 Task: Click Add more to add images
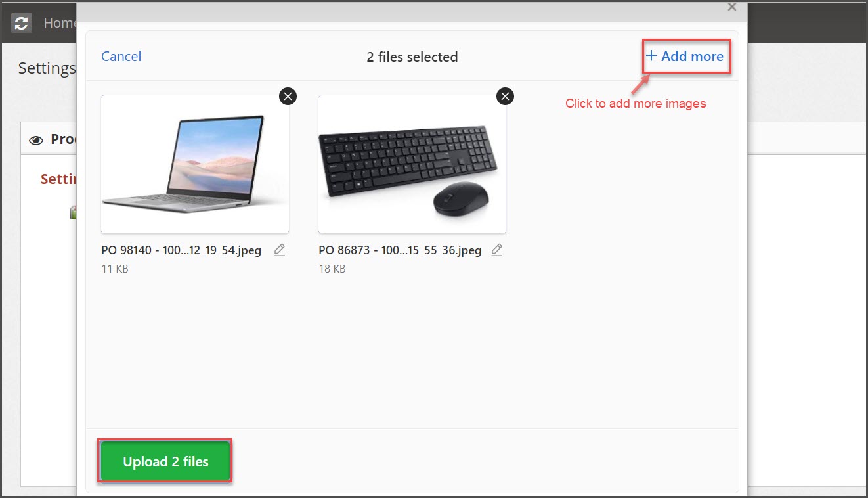click(685, 57)
